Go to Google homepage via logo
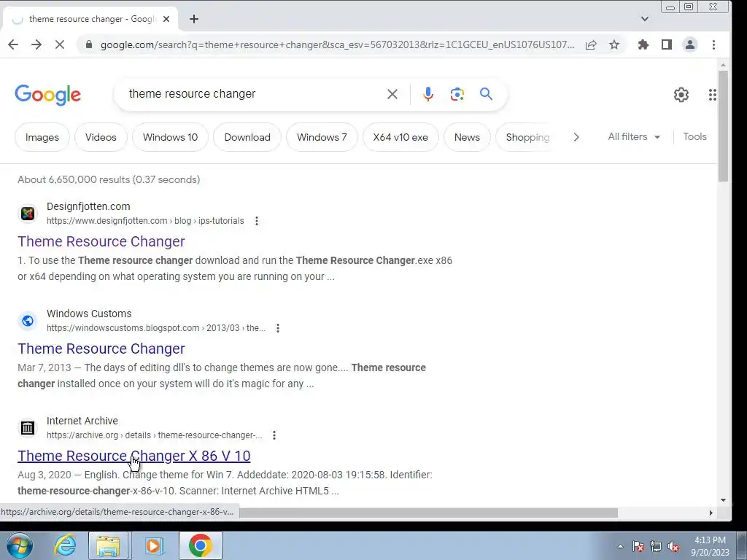This screenshot has width=747, height=560. point(47,95)
